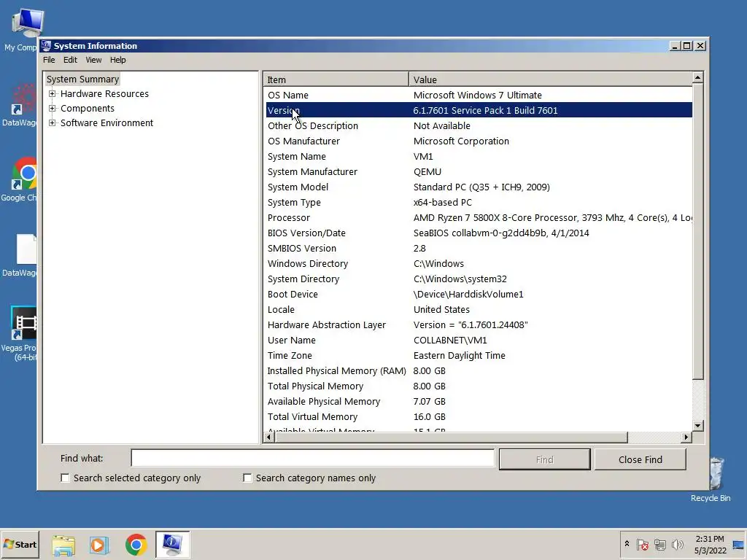Select the SMBIOS Version row
Viewport: 747px width, 560px height.
point(479,248)
